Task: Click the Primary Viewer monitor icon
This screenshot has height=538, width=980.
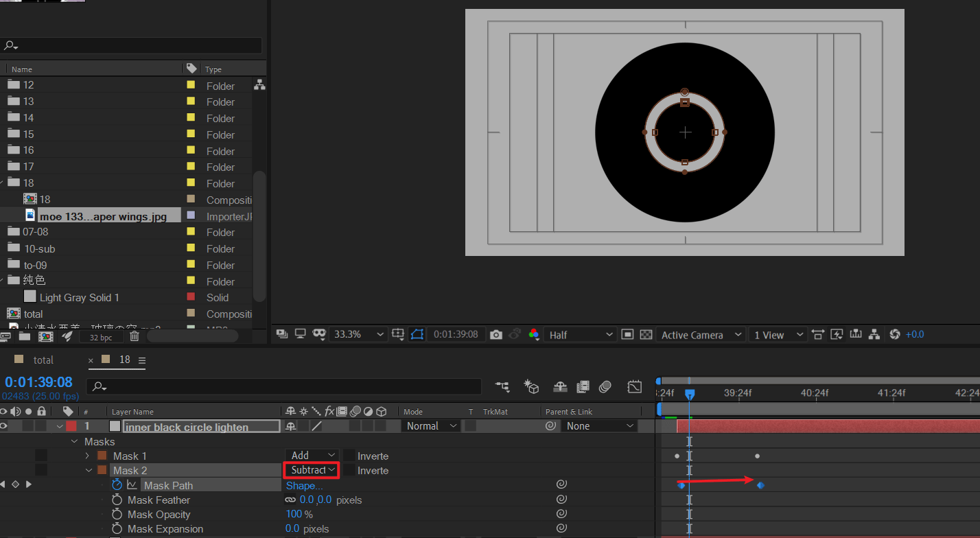Action: pyautogui.click(x=300, y=334)
